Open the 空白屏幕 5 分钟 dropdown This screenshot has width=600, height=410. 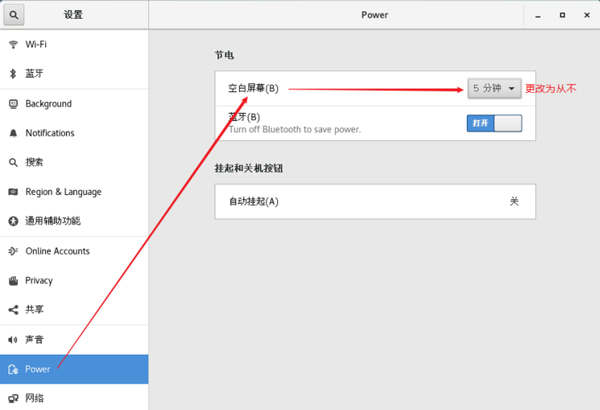coord(494,88)
